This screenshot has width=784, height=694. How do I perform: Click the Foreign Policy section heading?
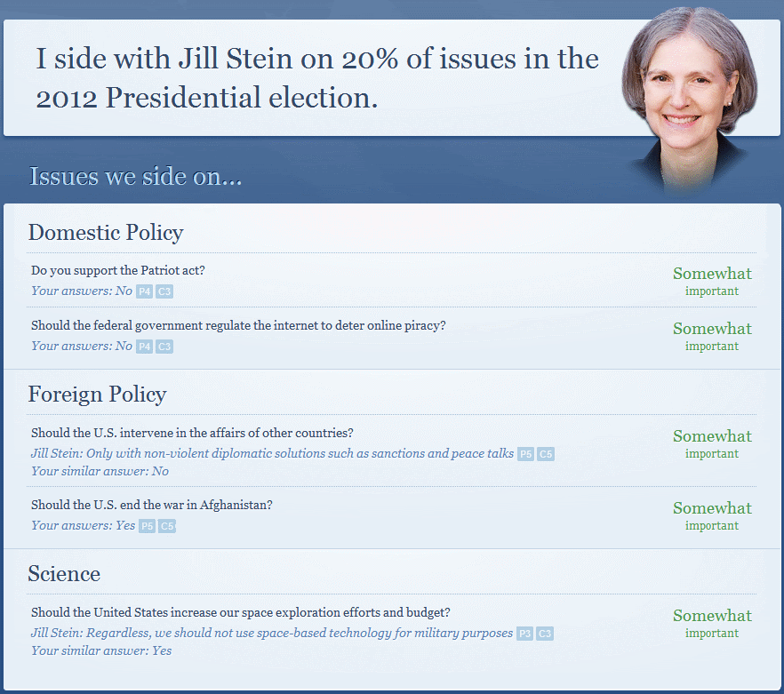coord(97,395)
